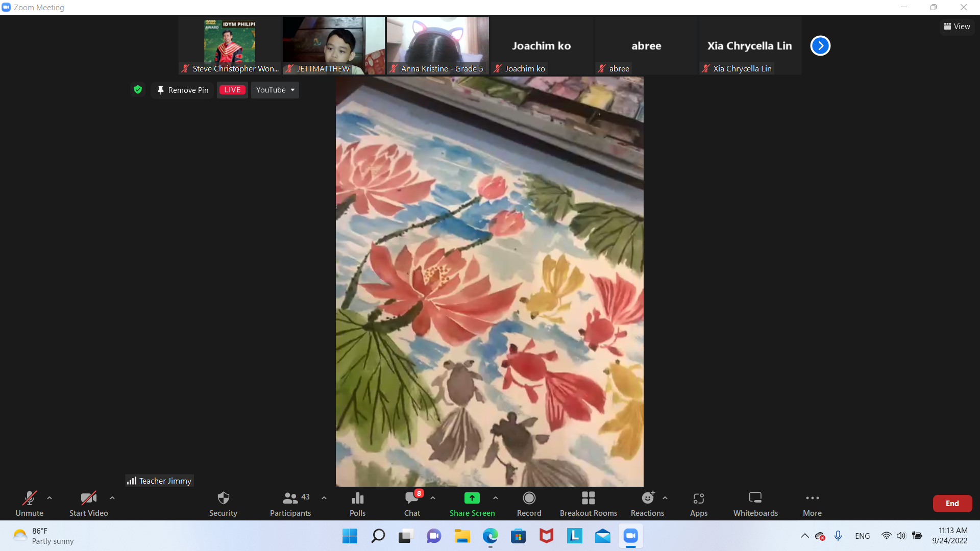The height and width of the screenshot is (551, 980).
Task: Show hidden system tray icons
Action: pos(804,536)
